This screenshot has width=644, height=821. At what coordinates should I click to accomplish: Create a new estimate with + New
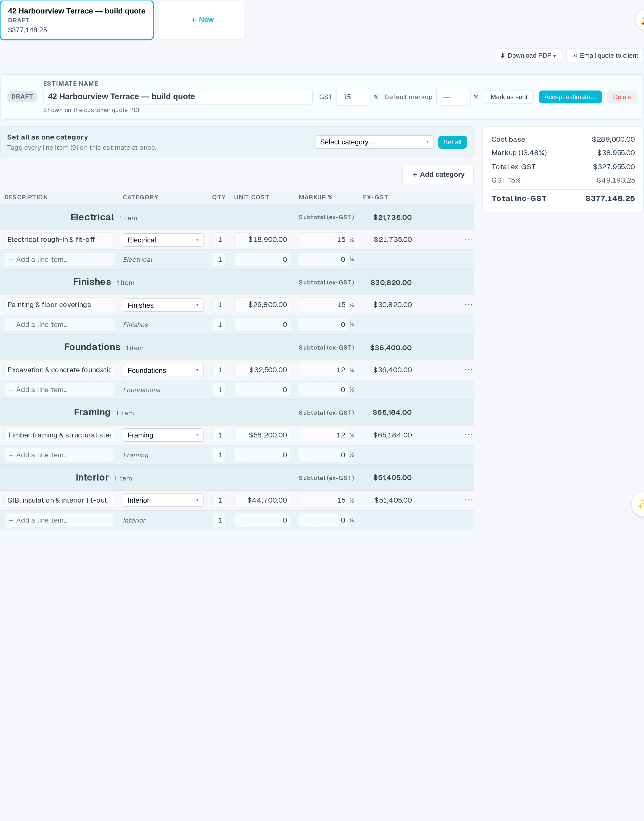202,20
